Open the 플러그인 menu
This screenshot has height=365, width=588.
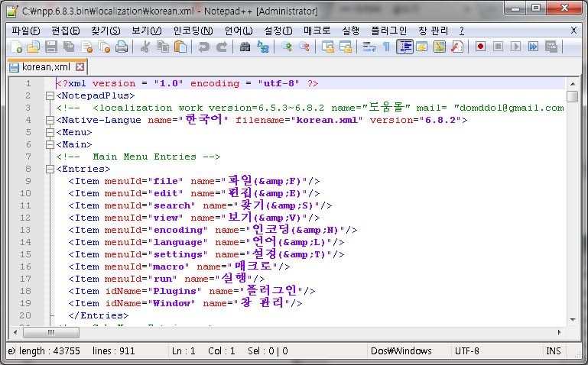coord(389,31)
